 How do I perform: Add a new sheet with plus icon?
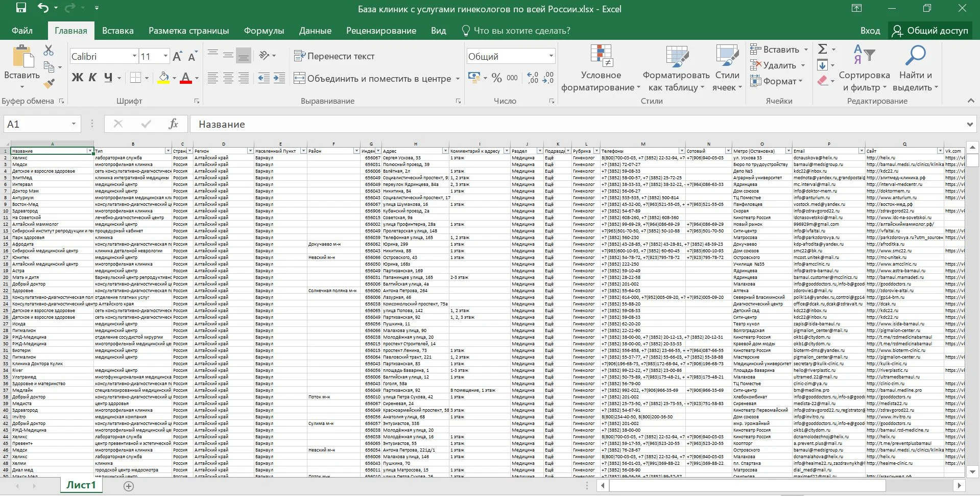(x=129, y=486)
